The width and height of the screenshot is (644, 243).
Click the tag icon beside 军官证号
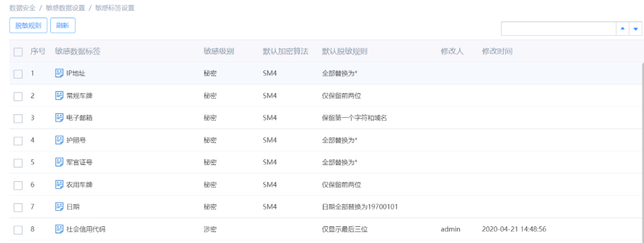click(x=59, y=162)
